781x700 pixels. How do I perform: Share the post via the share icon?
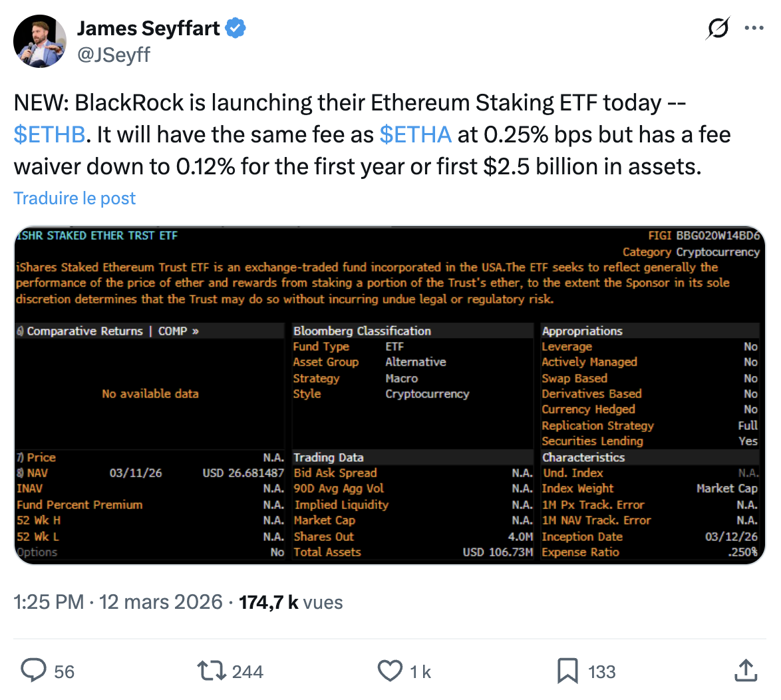pyautogui.click(x=746, y=671)
